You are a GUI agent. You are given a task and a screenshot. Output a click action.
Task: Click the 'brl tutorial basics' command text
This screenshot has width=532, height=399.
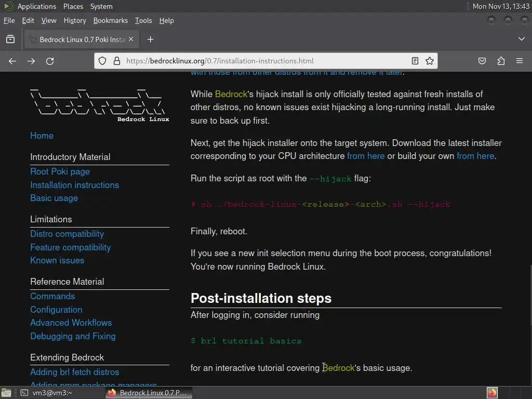(246, 341)
